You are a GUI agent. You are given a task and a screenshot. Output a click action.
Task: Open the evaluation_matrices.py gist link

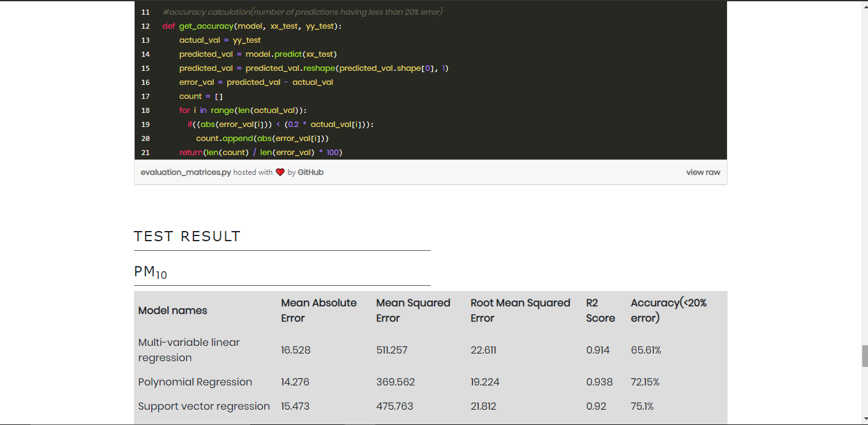click(x=186, y=172)
